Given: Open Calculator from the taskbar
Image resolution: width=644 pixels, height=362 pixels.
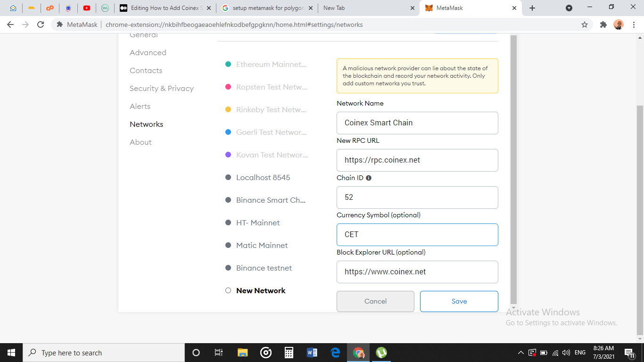Looking at the screenshot, I should tap(289, 353).
